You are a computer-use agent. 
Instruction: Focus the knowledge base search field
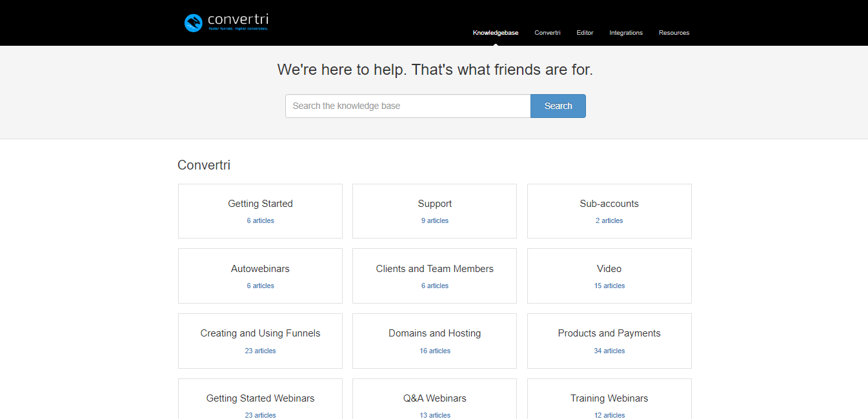(x=408, y=106)
